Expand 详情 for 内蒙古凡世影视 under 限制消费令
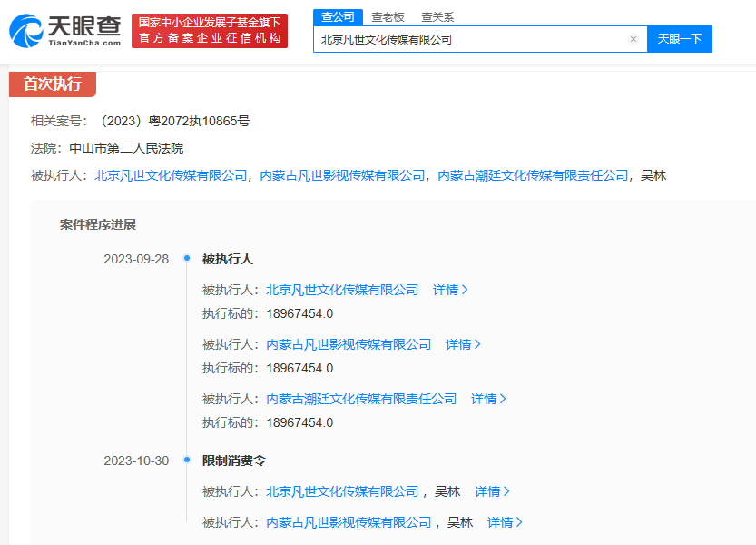The image size is (756, 545). [x=505, y=522]
